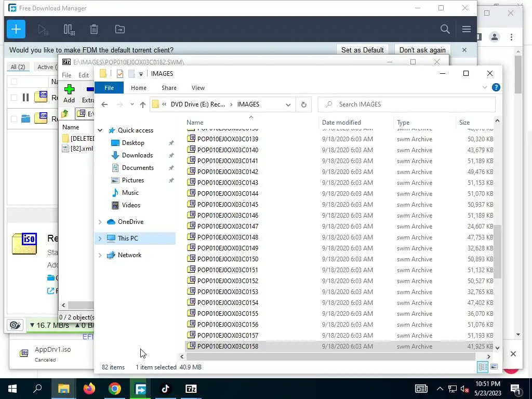Open recent locations dropdown arrow
Screen dimensions: 532x399
point(132,104)
